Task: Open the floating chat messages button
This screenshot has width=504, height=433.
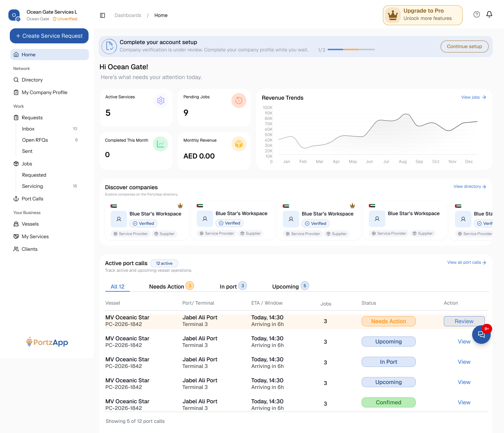Action: tap(481, 335)
